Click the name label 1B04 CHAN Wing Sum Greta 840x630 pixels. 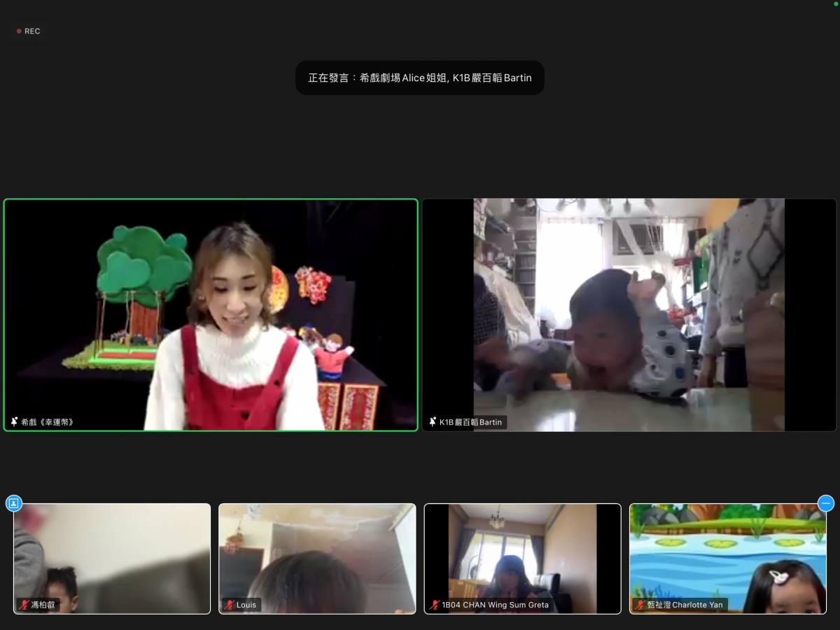point(495,605)
